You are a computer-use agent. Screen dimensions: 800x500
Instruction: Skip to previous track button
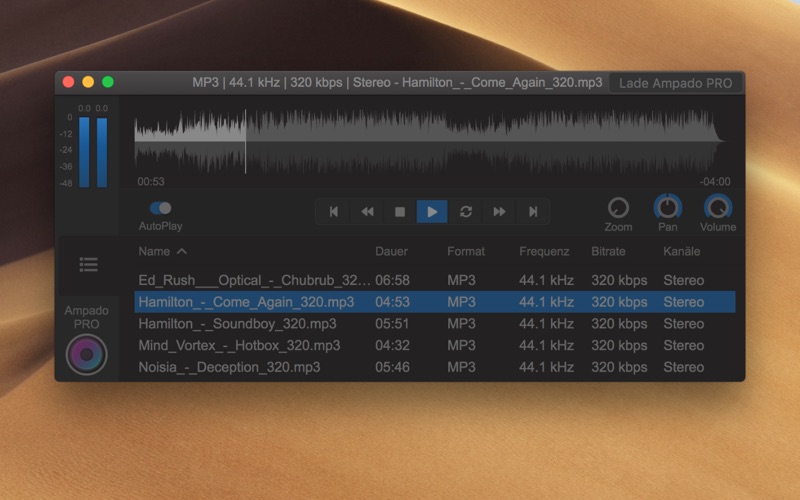[x=333, y=211]
